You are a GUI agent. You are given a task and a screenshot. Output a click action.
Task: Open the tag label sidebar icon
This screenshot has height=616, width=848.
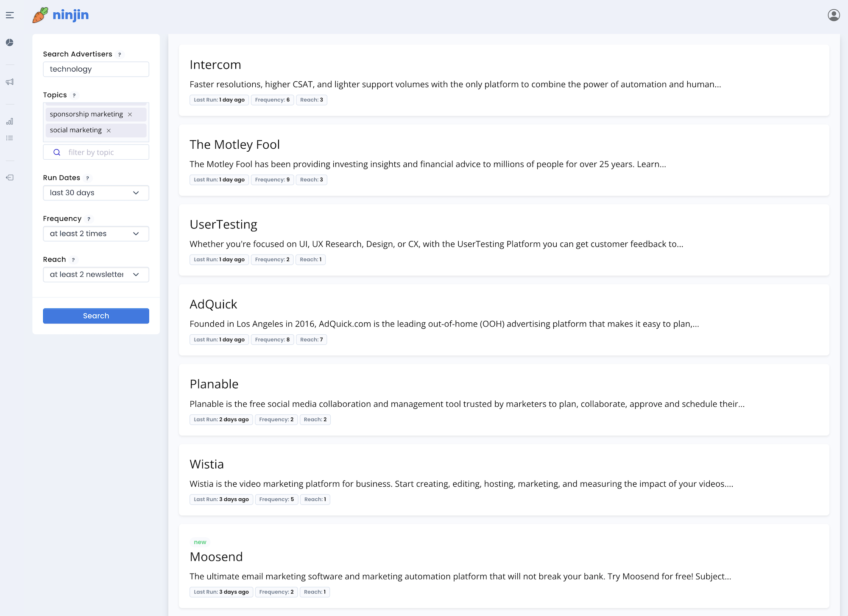[10, 178]
